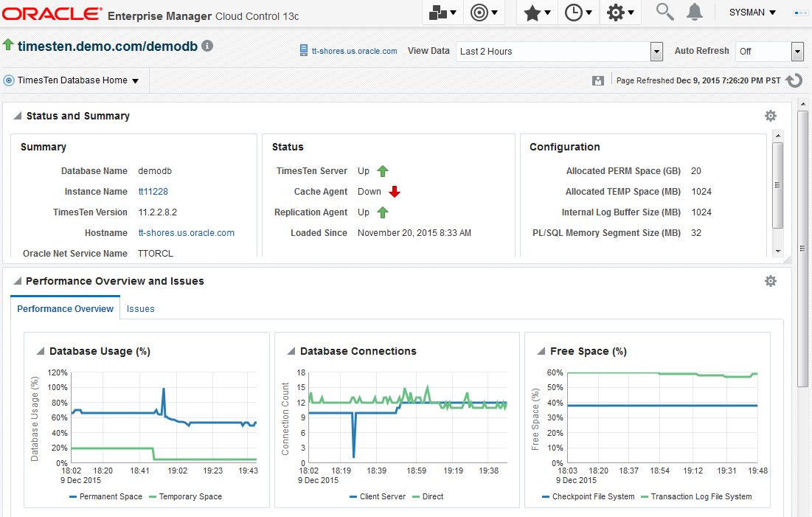
Task: Switch to the Issues tab
Action: [140, 308]
